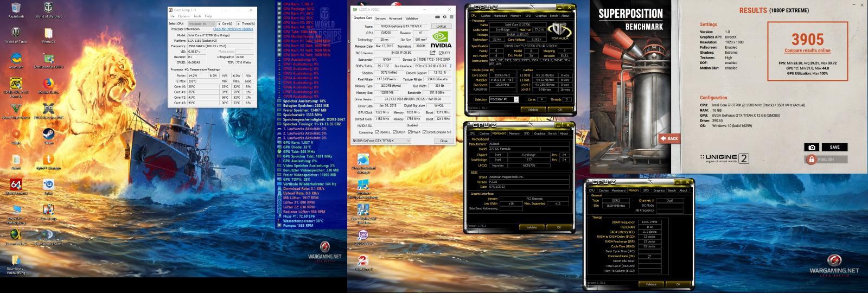The height and width of the screenshot is (293, 868).
Task: Click Check for Intel Driver Updates link
Action: (233, 29)
